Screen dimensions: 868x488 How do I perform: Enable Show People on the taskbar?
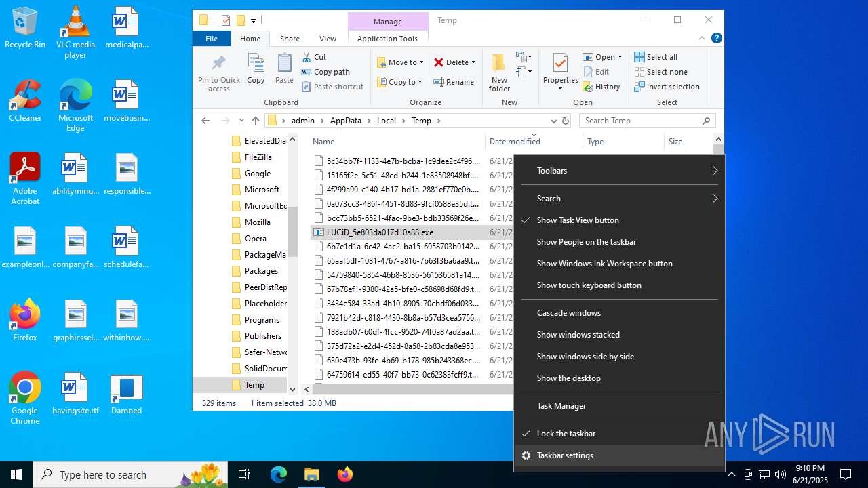click(x=619, y=242)
